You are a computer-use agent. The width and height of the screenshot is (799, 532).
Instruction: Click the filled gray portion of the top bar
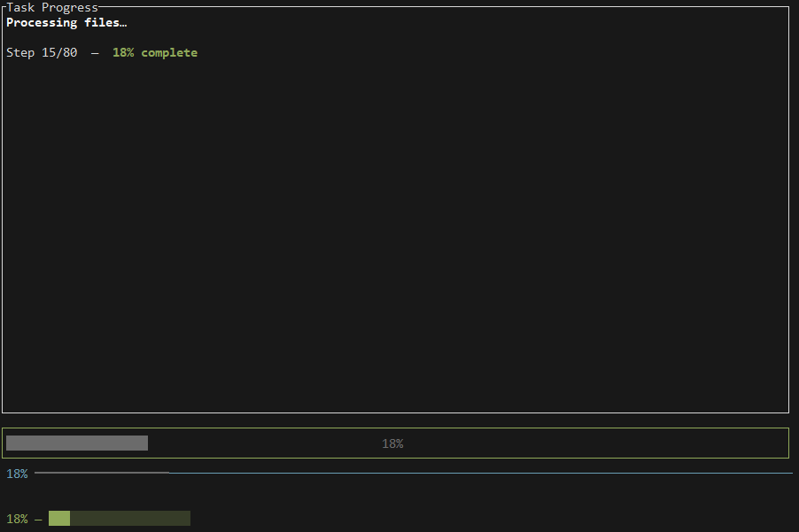[x=75, y=443]
